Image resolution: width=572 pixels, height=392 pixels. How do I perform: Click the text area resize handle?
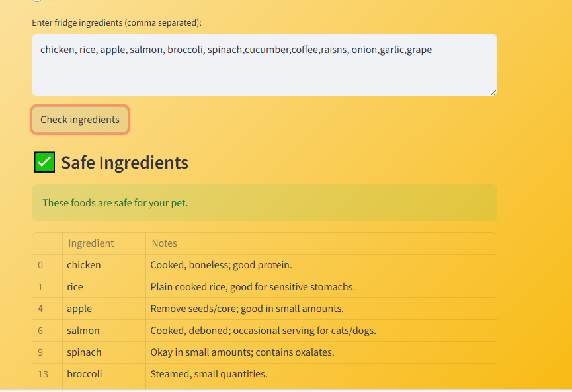(x=493, y=91)
